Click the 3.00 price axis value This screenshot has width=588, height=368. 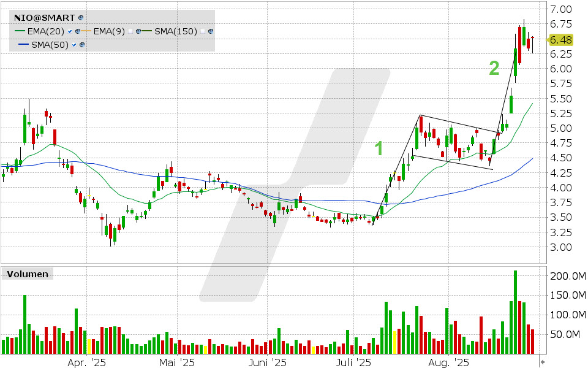coord(561,247)
